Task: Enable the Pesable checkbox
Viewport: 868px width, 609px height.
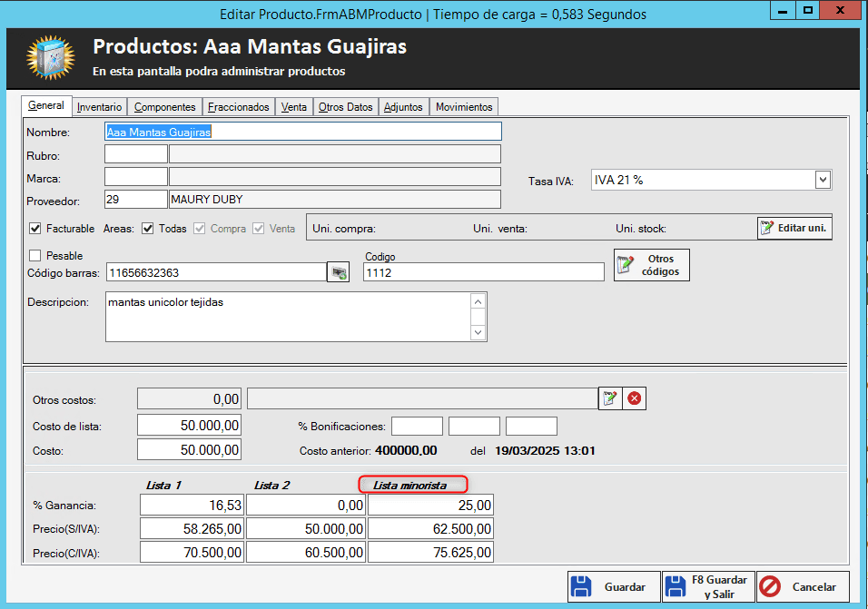Action: tap(35, 256)
